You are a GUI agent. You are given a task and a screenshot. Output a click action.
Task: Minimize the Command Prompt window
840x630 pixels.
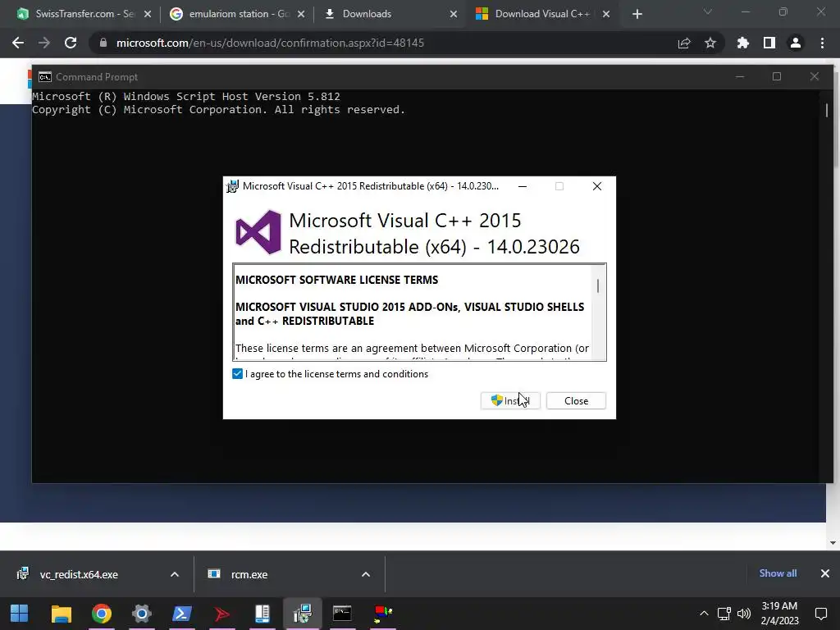click(x=740, y=76)
